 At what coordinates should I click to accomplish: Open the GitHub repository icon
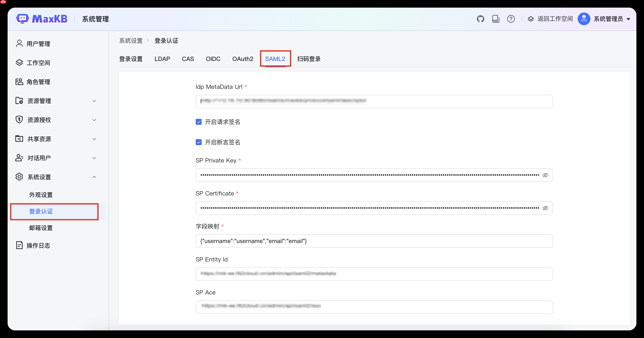(x=481, y=19)
